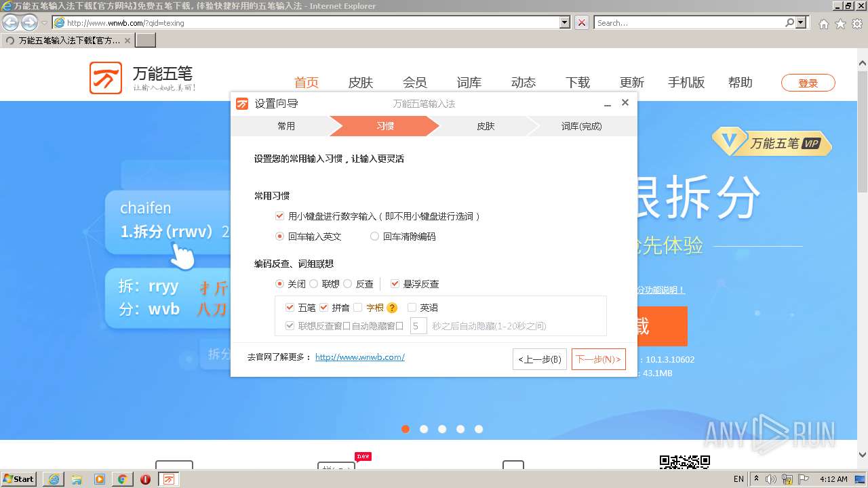Viewport: 868px width, 488px height.
Task: Toggle the 拼音 checkbox
Action: click(323, 308)
